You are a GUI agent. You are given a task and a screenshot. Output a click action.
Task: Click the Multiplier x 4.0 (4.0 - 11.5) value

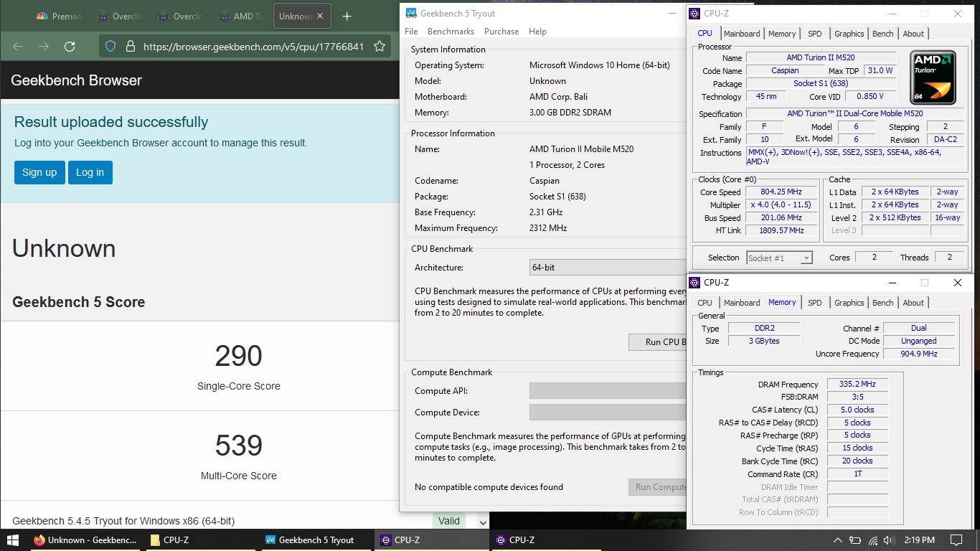(x=781, y=205)
